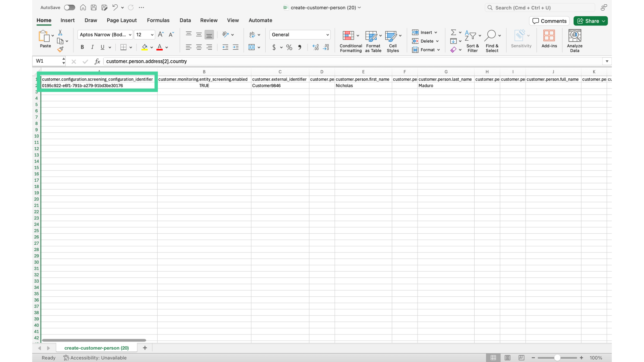Click the Increase Decimal icon
Viewport: 644px width, 362px height.
[x=315, y=47]
